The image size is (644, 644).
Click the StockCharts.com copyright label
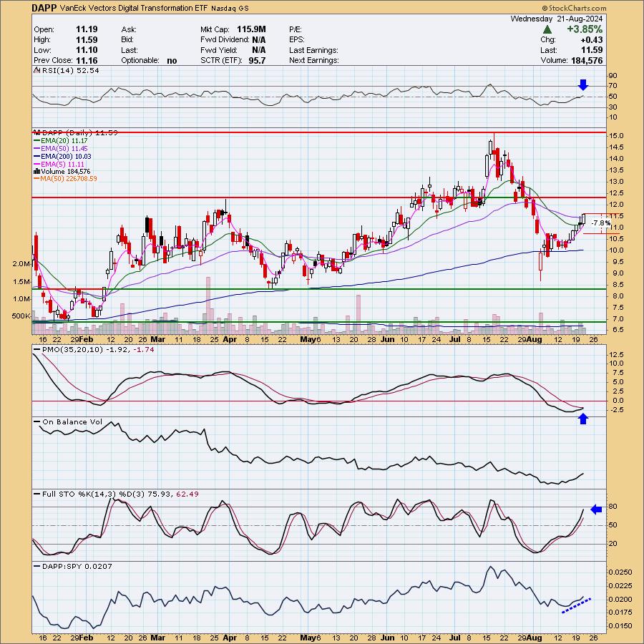[574, 8]
